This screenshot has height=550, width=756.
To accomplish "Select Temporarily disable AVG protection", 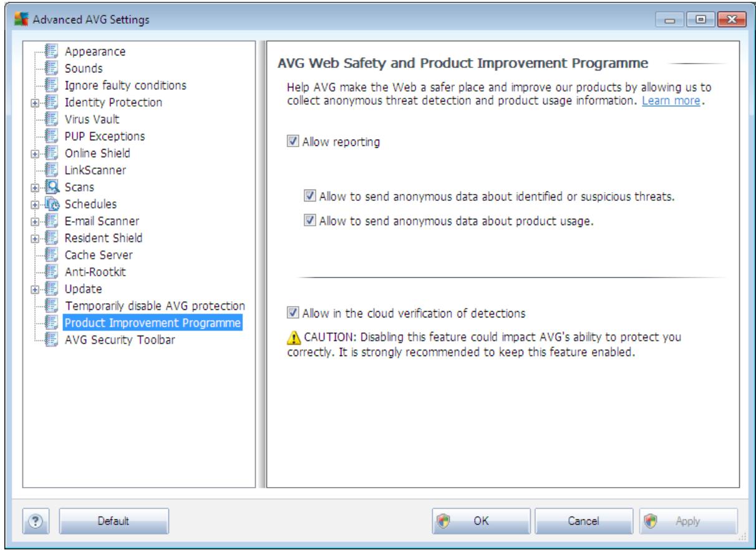I will pos(154,306).
